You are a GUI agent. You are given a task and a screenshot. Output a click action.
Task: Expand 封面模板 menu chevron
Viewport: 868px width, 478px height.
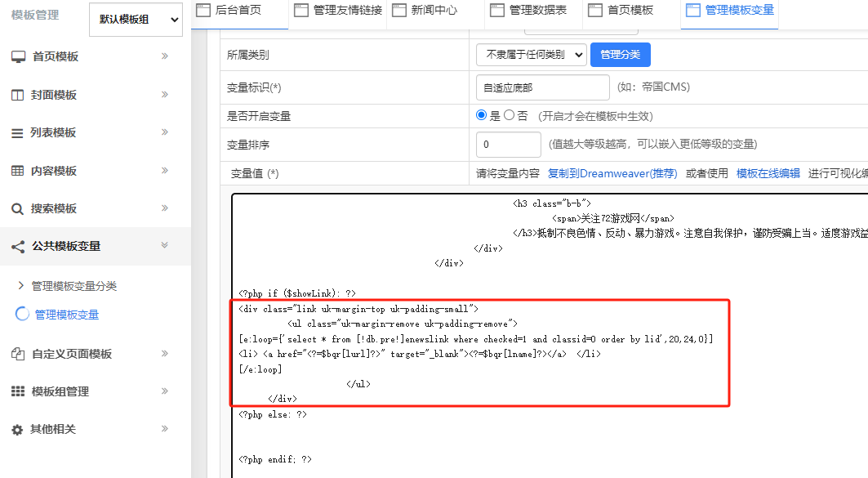tap(164, 94)
